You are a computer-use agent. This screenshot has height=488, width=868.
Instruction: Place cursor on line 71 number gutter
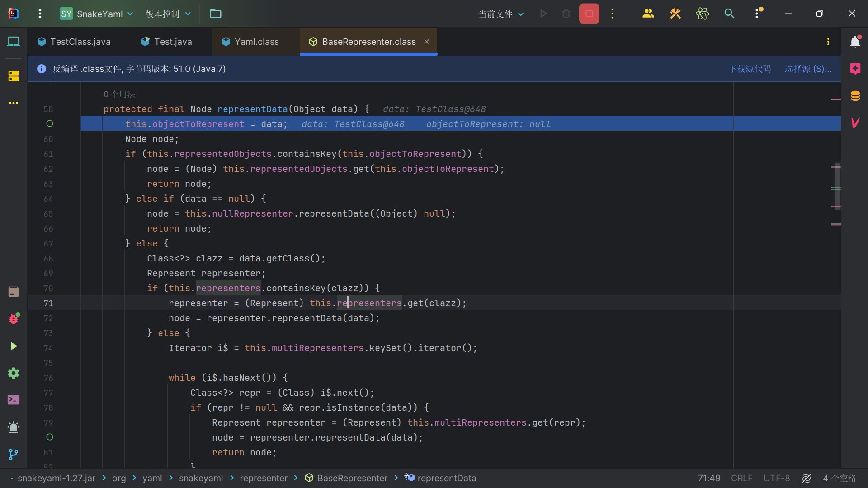pos(48,303)
